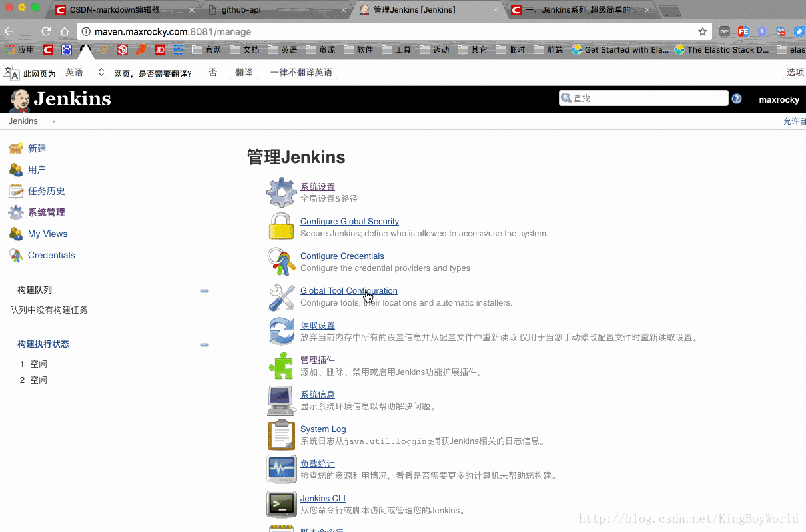
Task: Open the 工具 bookmarks folder
Action: 396,49
